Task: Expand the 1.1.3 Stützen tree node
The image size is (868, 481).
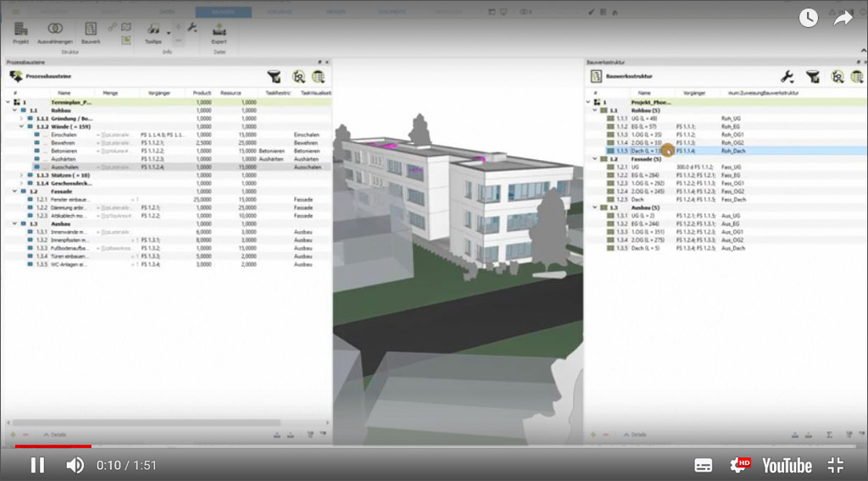Action: tap(21, 174)
